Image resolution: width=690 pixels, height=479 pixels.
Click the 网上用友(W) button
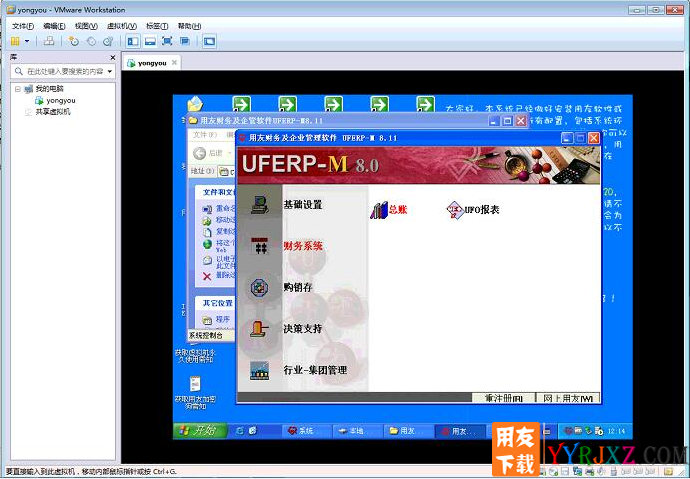pyautogui.click(x=568, y=398)
